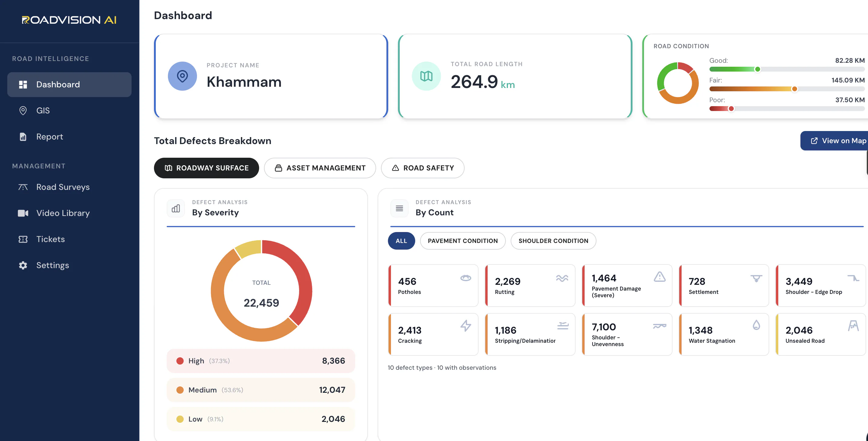Filter by Shoulder Condition

click(x=553, y=241)
